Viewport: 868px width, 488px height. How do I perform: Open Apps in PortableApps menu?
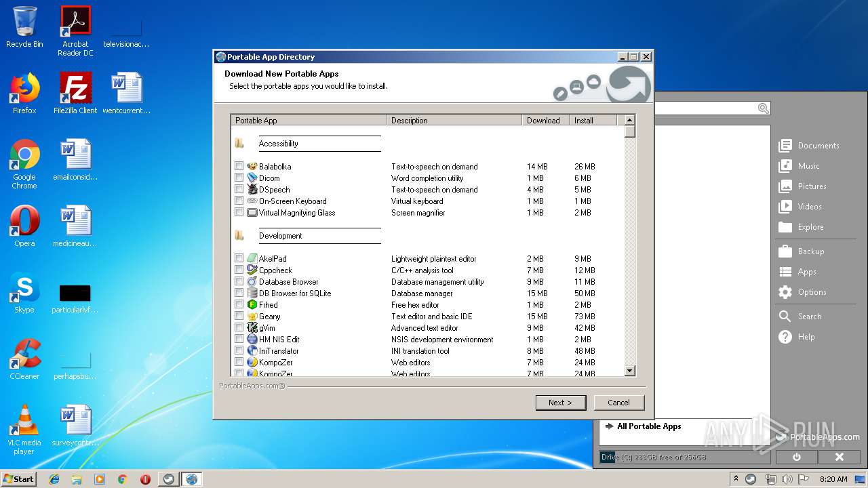[797, 272]
